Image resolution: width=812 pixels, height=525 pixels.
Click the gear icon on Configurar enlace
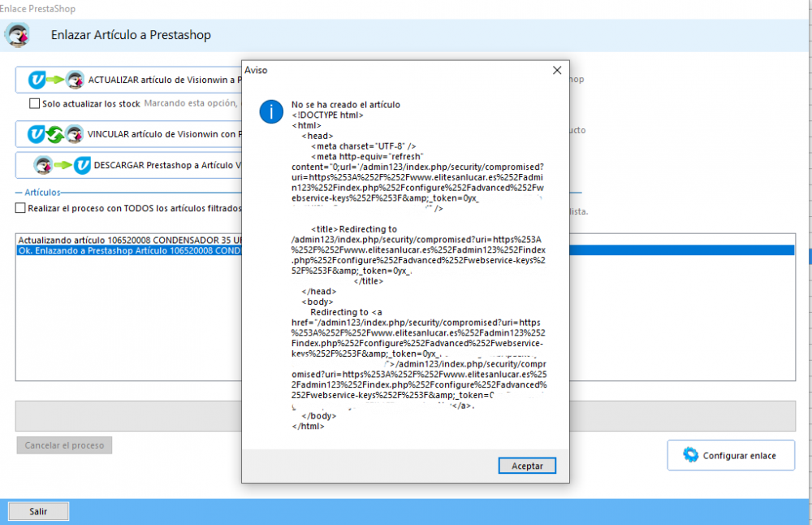coord(690,454)
